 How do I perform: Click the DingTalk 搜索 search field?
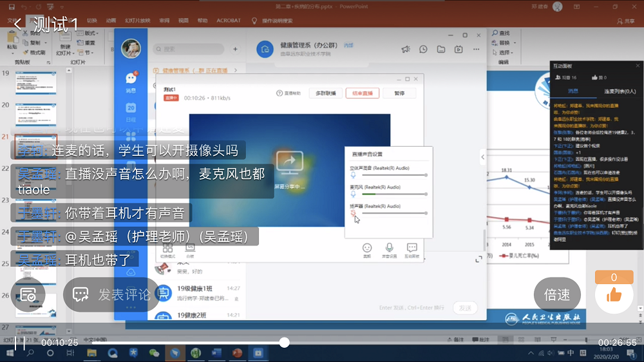click(189, 49)
